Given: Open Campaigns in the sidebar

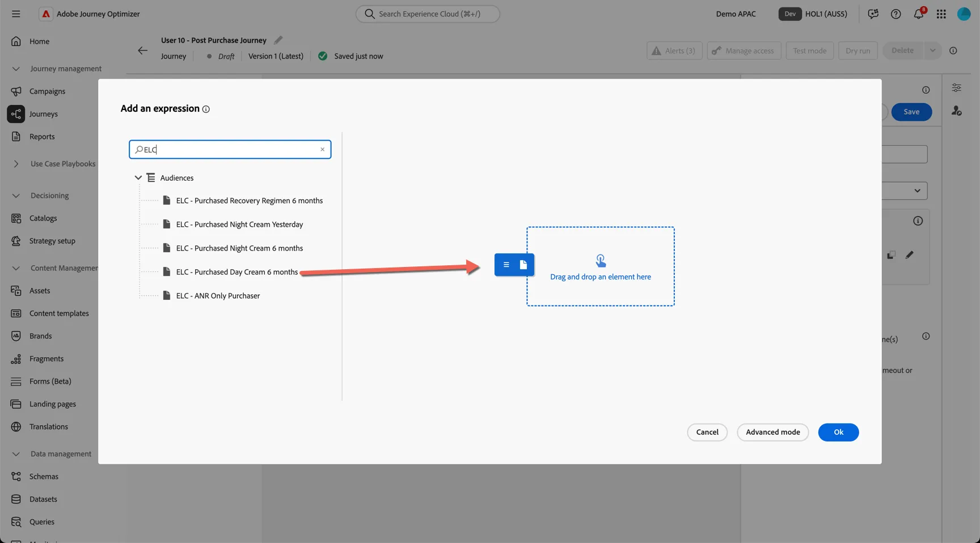Looking at the screenshot, I should click(x=48, y=91).
